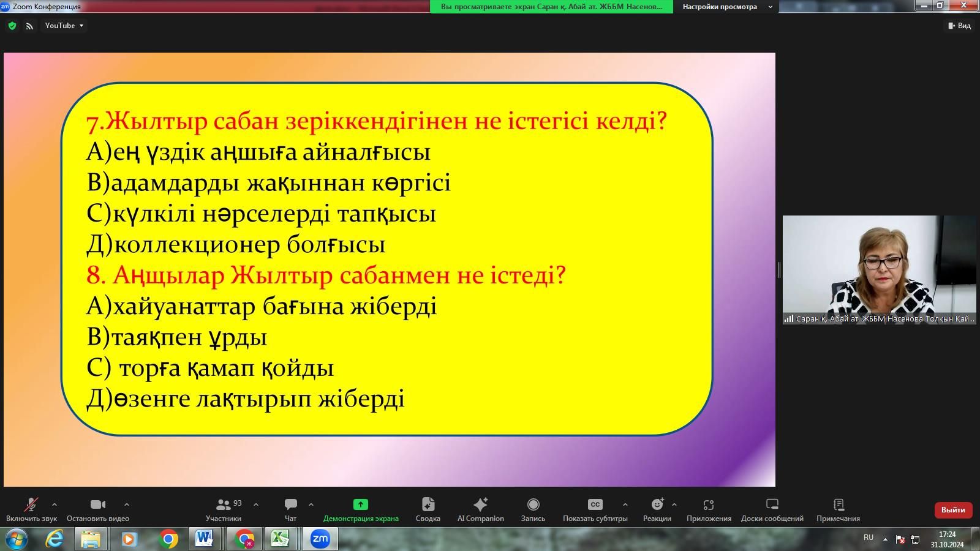Open Настройки просмотра dropdown

coord(726,7)
